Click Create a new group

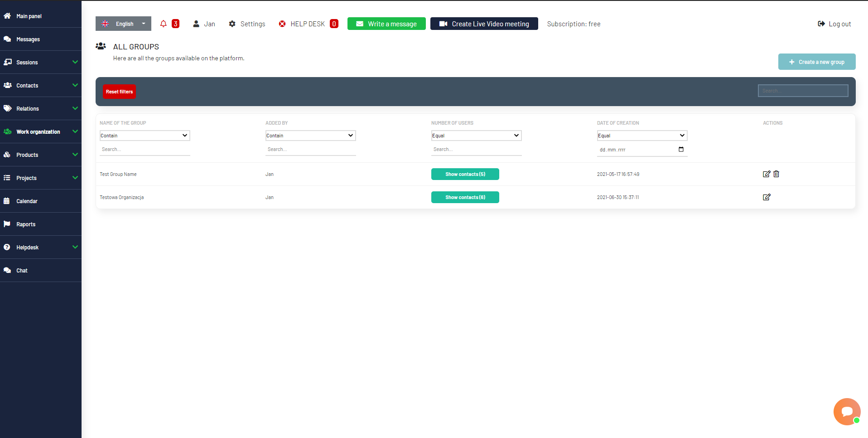(x=816, y=62)
